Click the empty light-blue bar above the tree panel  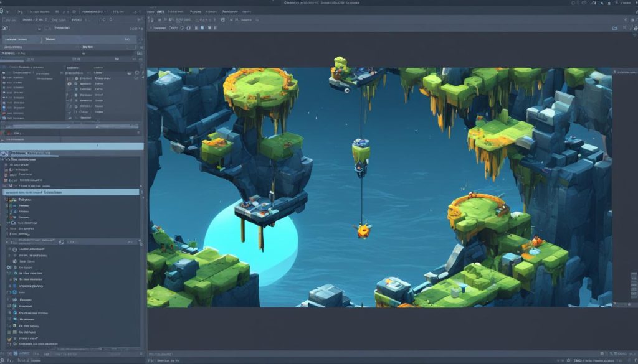pyautogui.click(x=72, y=146)
